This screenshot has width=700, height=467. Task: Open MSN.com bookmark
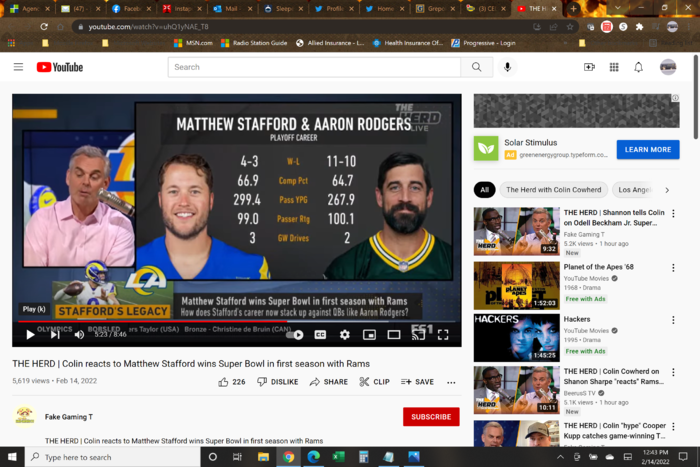[193, 43]
